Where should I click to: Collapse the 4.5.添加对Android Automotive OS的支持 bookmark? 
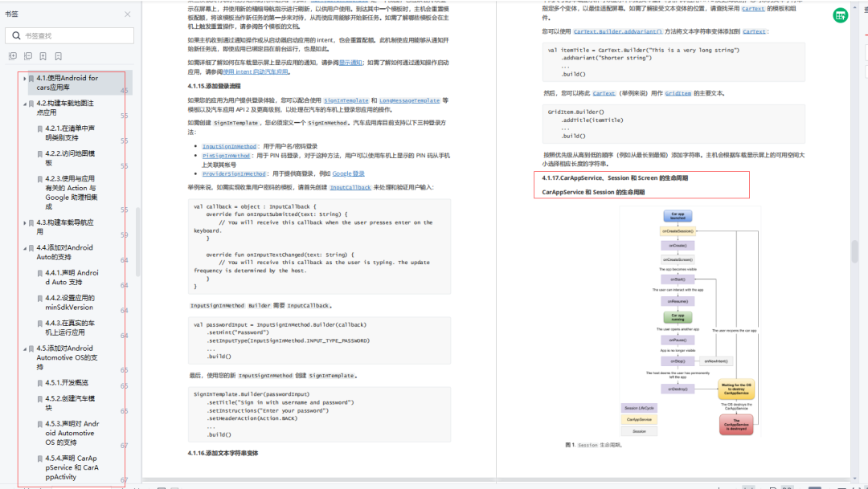tap(24, 349)
